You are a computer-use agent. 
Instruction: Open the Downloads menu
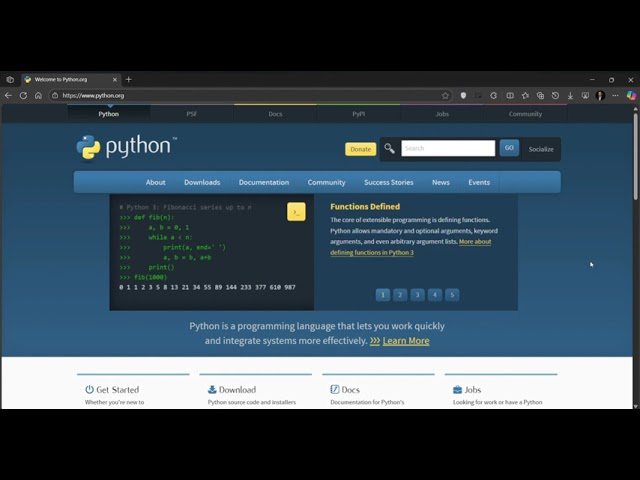coord(202,182)
